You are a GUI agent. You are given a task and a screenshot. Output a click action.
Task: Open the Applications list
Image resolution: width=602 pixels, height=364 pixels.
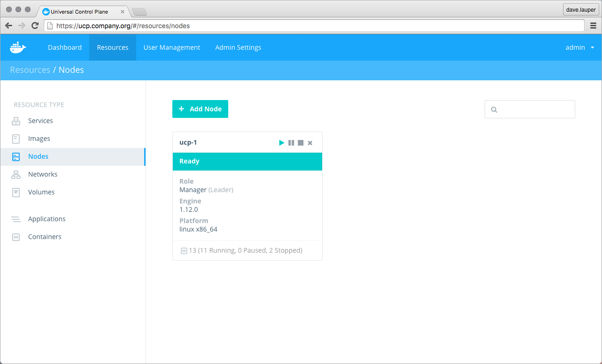click(46, 219)
